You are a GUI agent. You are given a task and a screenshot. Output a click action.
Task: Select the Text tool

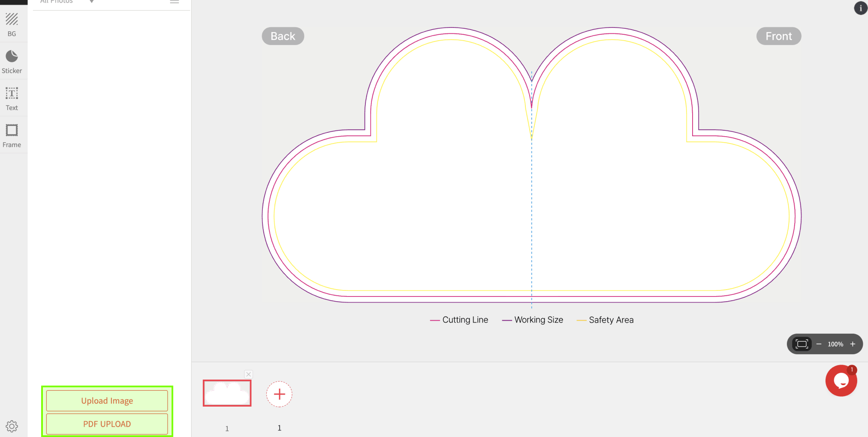click(x=12, y=99)
